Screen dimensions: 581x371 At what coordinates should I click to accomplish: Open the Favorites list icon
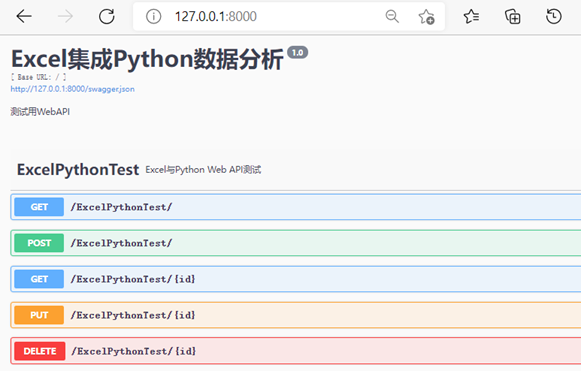[471, 16]
